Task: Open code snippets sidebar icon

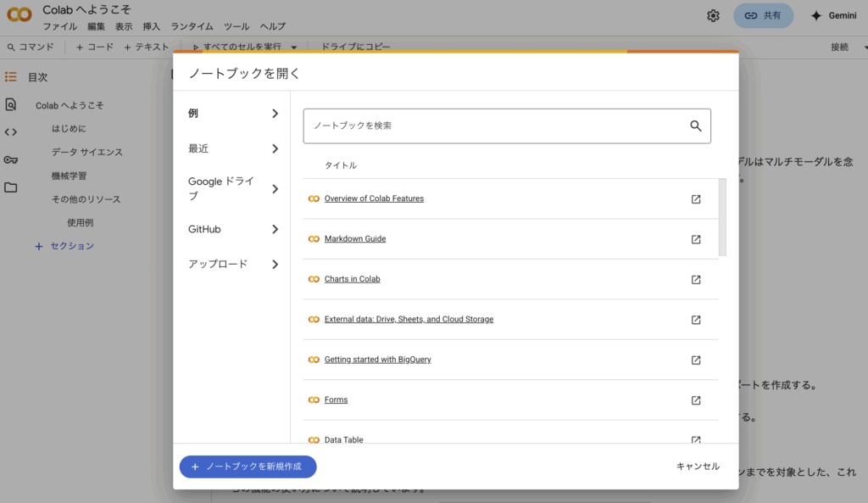Action: [10, 131]
